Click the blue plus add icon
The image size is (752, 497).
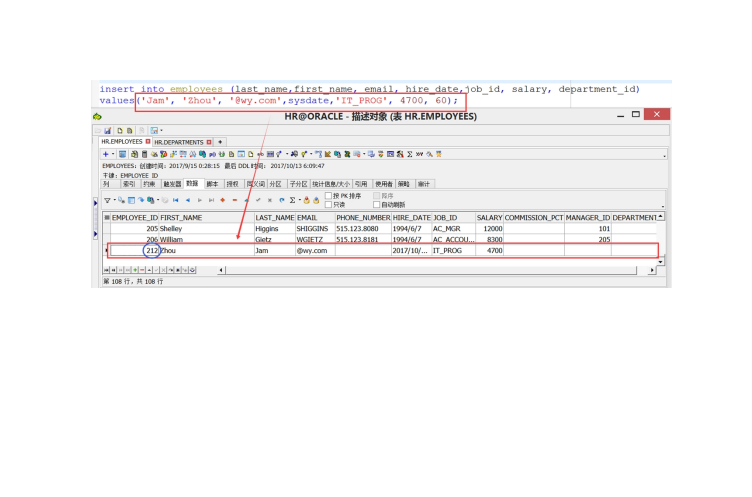tap(106, 154)
